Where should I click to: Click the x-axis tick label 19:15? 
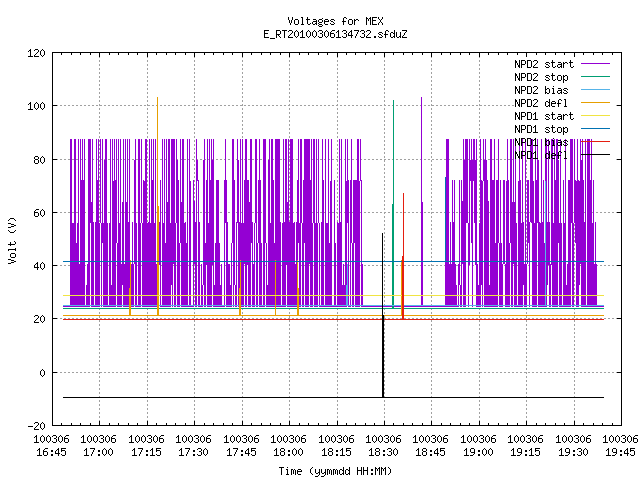[526, 452]
